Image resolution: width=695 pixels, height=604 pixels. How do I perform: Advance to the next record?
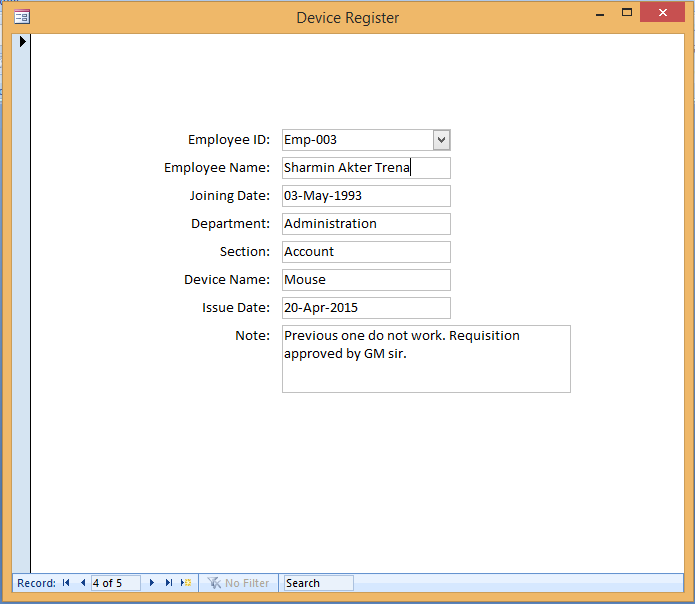152,583
